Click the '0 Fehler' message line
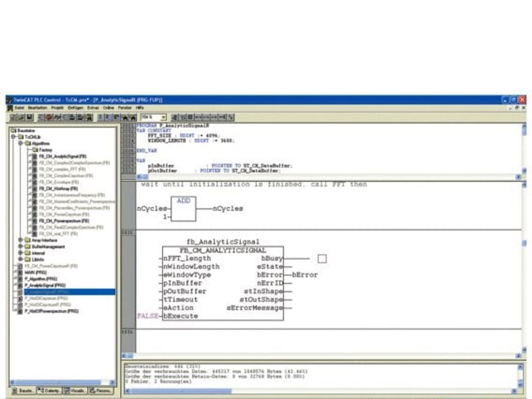Image resolution: width=532 pixels, height=399 pixels. 158,381
